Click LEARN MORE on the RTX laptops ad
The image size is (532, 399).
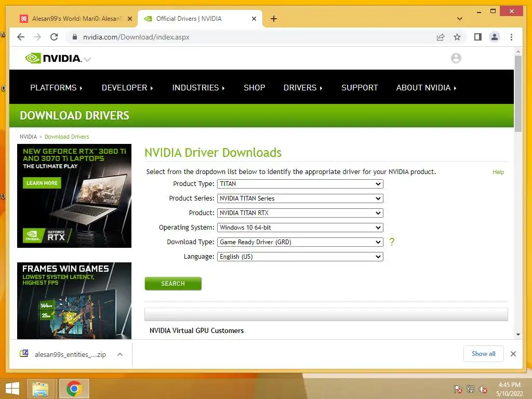[x=42, y=183]
